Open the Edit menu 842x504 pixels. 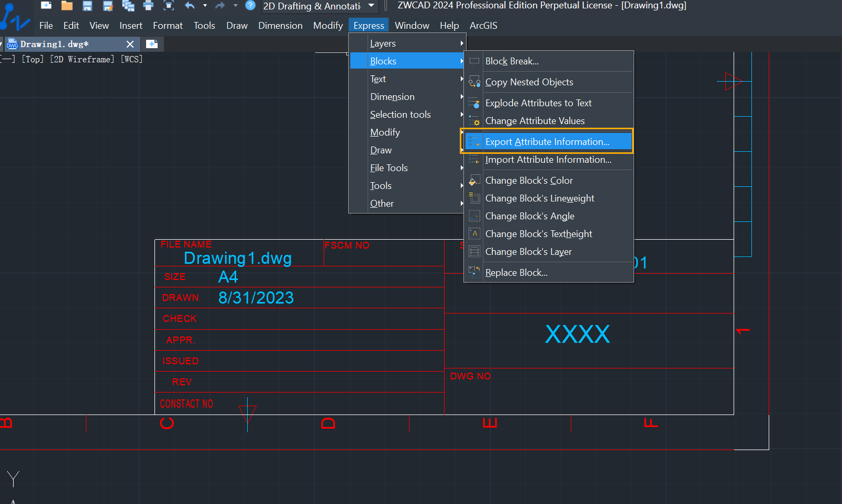click(71, 26)
